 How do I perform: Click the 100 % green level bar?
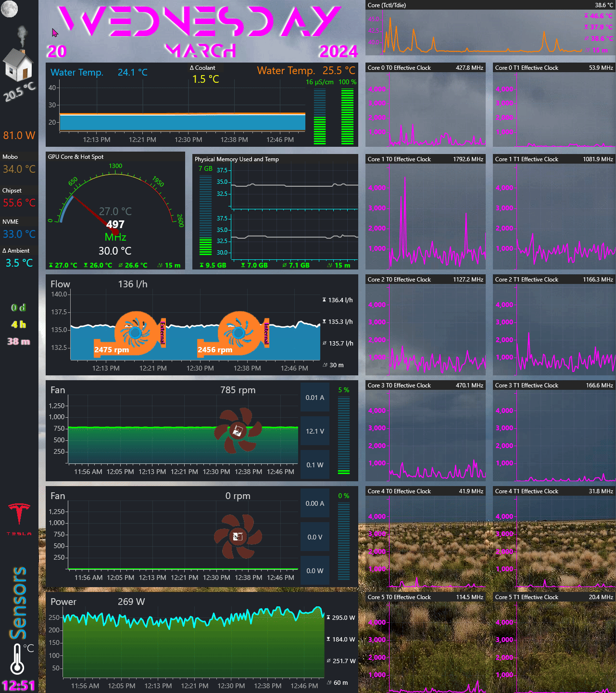tap(347, 116)
